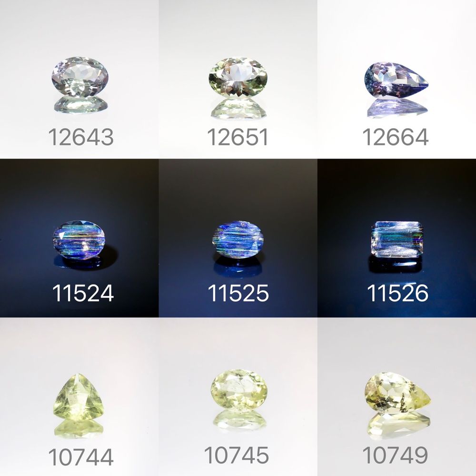Click the 12664 number label
Viewport: 476px width, 476px height.
click(x=395, y=137)
